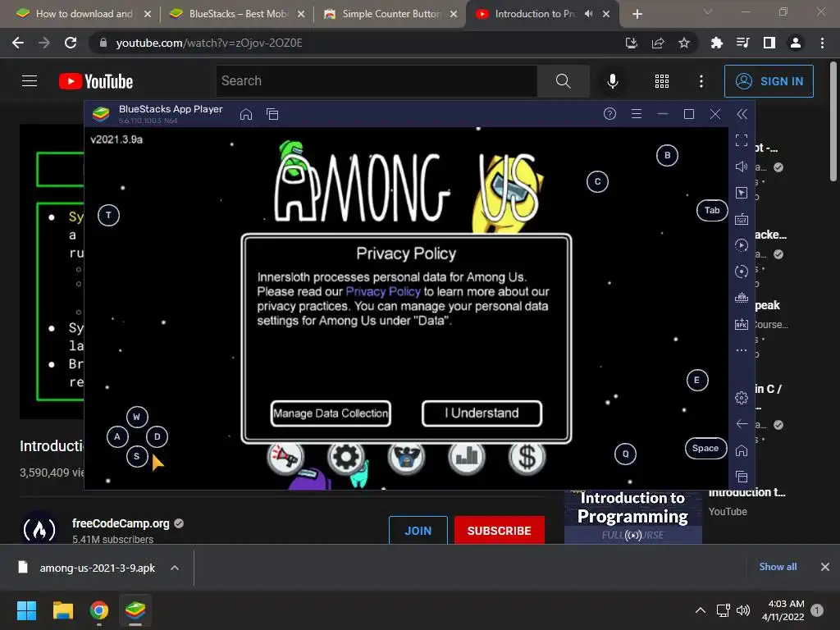Open BlueStacks multi-instance window icon in title bar

tap(272, 114)
